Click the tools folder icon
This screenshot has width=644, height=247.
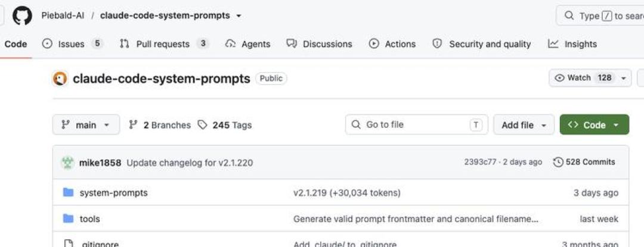(x=68, y=219)
